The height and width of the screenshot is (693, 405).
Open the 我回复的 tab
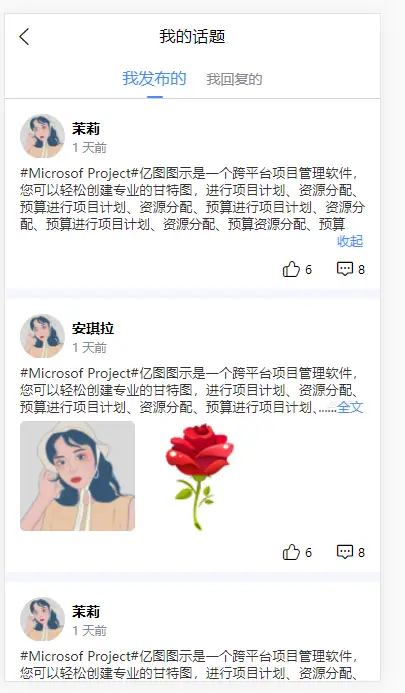click(234, 80)
